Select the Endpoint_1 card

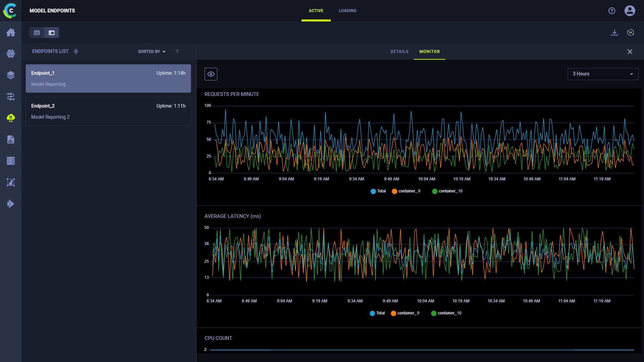coord(108,78)
